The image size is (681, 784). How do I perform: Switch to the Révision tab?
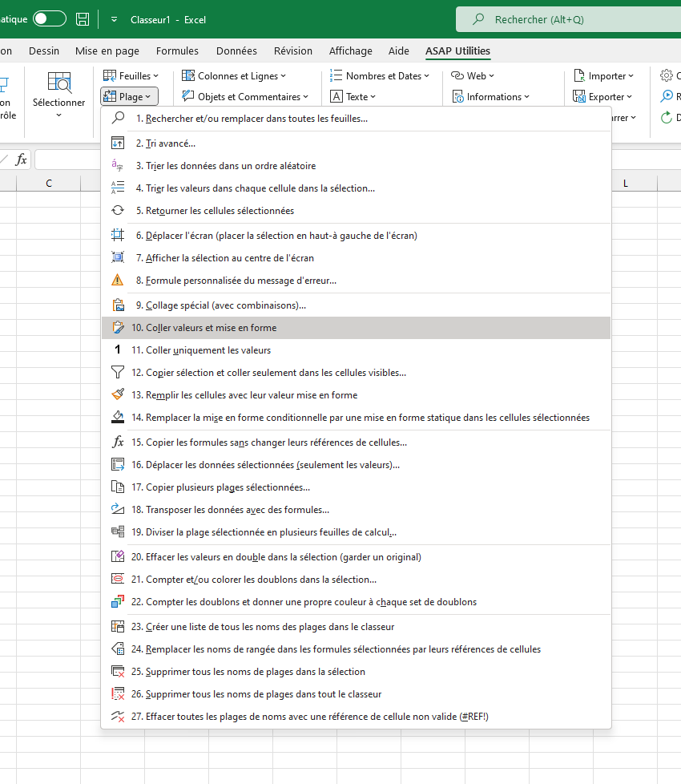[x=292, y=51]
